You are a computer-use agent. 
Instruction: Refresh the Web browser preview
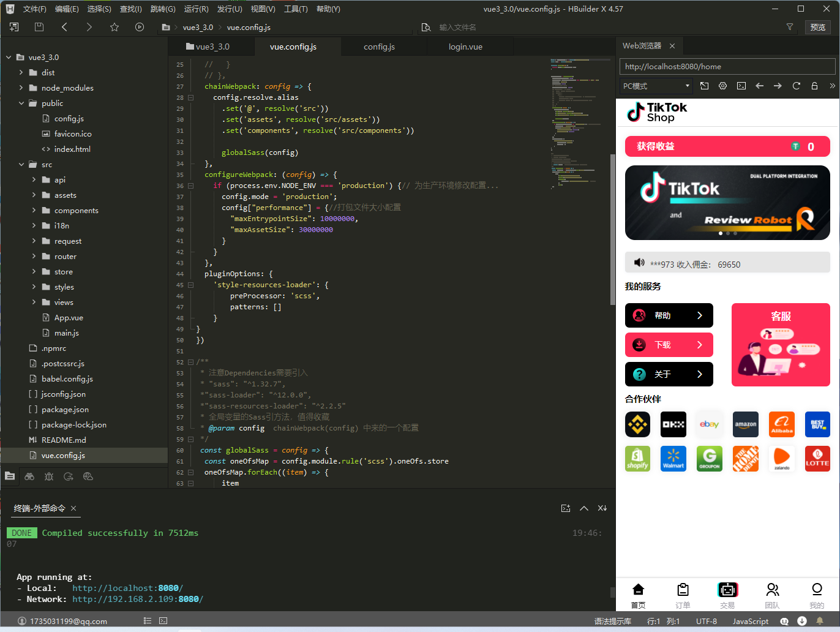(797, 86)
